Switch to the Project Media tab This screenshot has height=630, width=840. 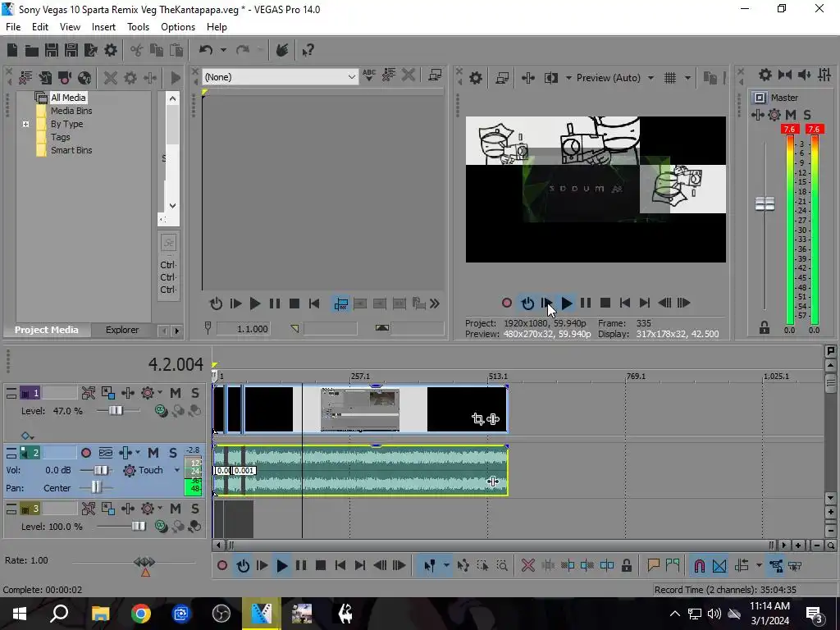(x=47, y=330)
